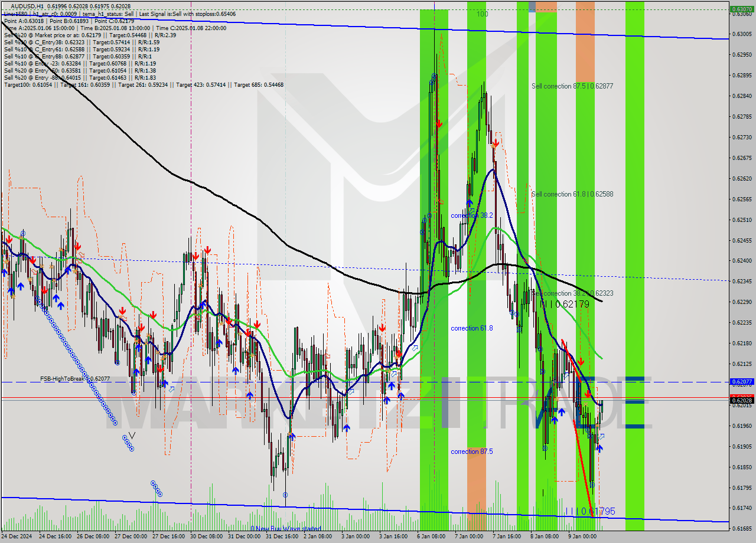Select the 'Sell %20 @ Entry -88' row
756x543 pixels.
[x=80, y=78]
